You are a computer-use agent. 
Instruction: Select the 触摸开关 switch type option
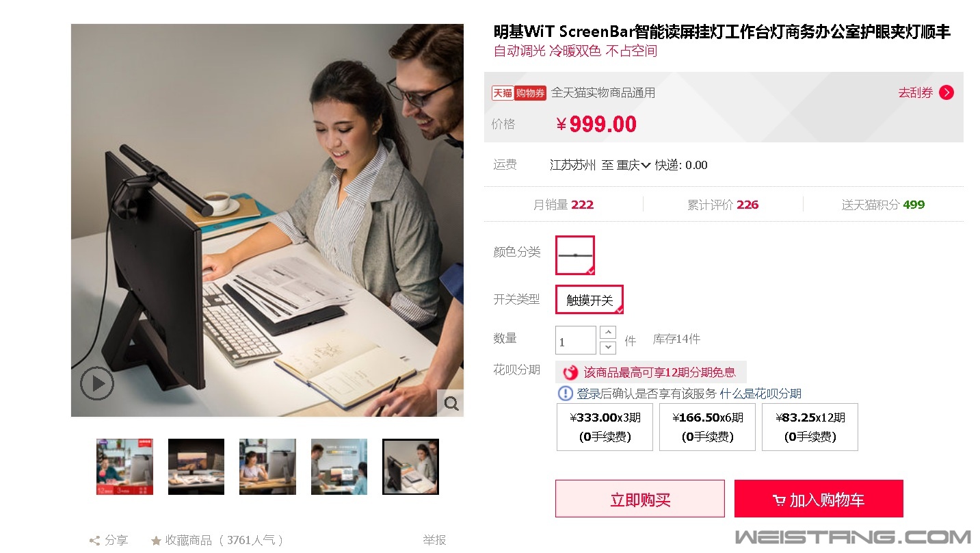point(590,300)
